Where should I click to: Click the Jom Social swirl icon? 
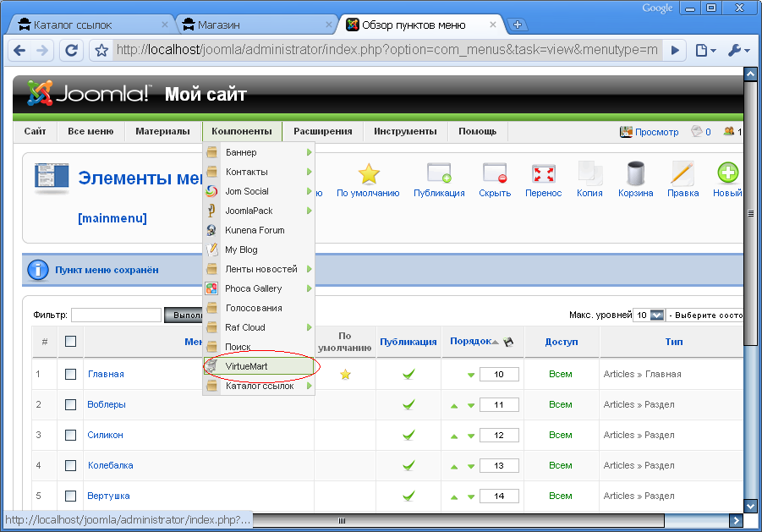[x=211, y=191]
